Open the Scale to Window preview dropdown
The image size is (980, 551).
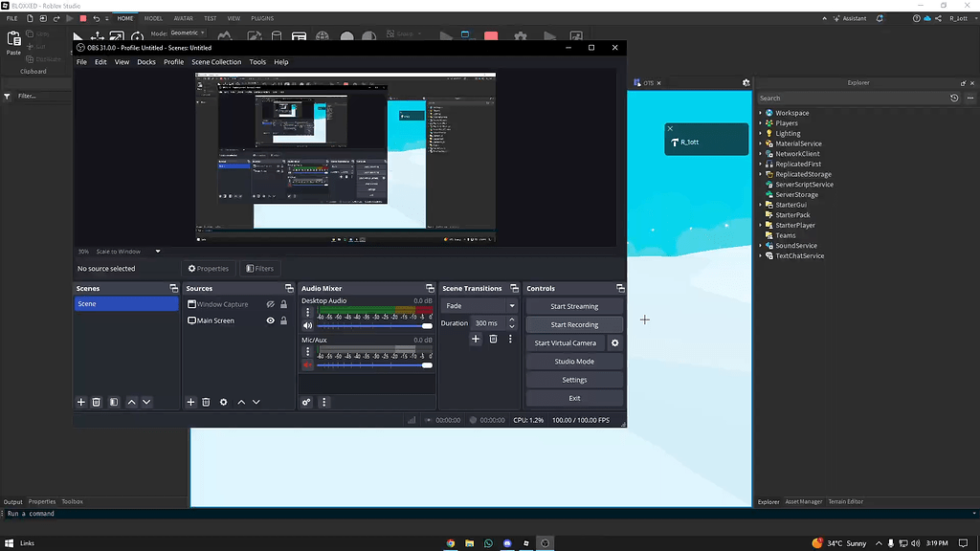point(128,252)
